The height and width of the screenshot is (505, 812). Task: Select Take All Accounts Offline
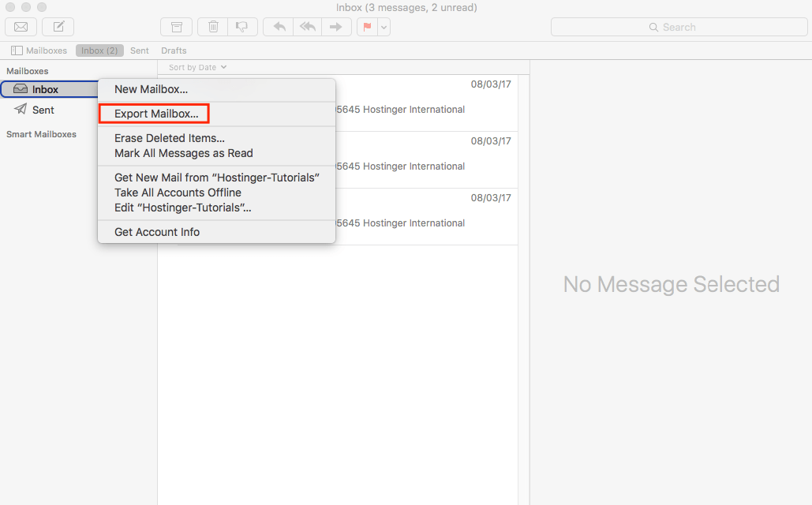coord(178,193)
